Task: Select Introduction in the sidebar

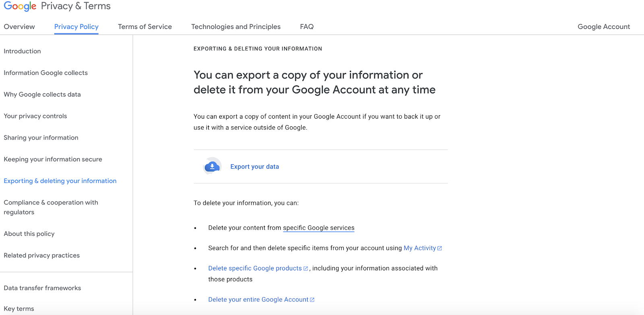Action: (22, 51)
